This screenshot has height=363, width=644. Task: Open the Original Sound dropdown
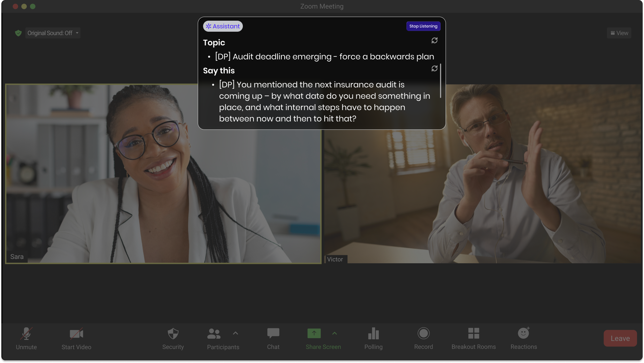53,33
